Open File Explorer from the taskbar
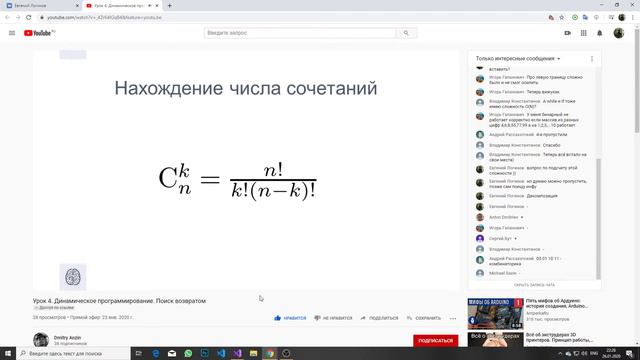The width and height of the screenshot is (640, 360). coord(253,353)
